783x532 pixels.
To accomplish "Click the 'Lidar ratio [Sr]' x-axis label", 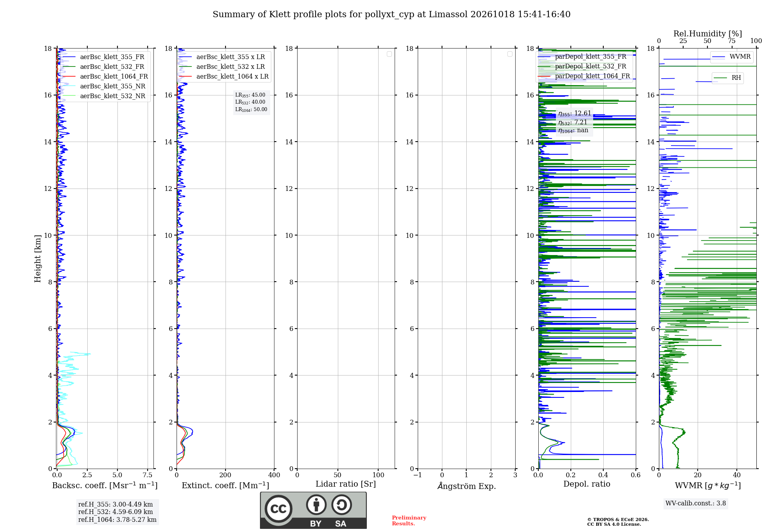I will tap(346, 484).
